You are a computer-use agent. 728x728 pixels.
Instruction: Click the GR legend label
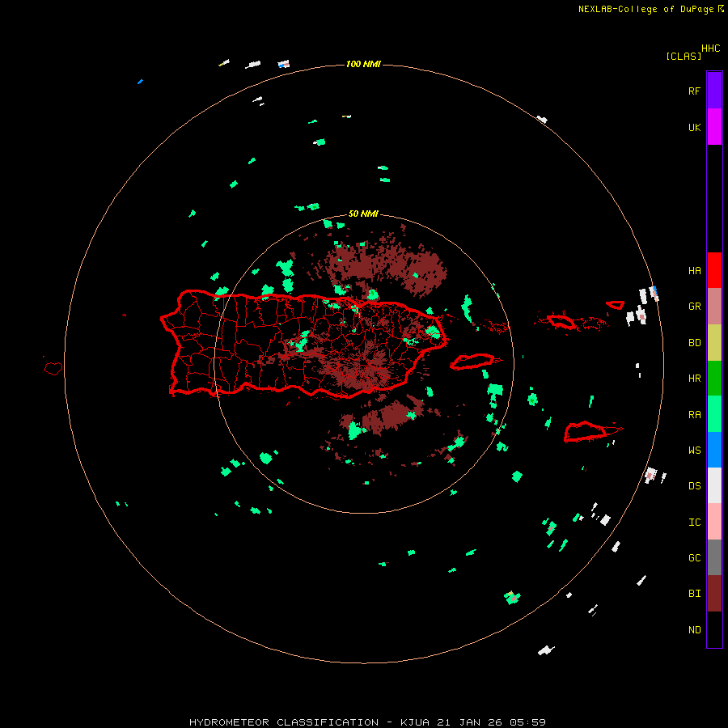click(x=694, y=307)
